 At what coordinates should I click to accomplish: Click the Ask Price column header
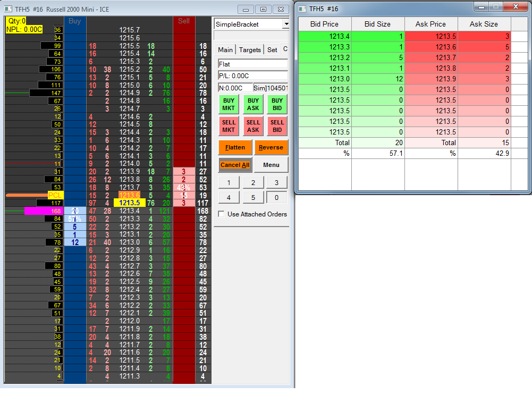click(431, 24)
